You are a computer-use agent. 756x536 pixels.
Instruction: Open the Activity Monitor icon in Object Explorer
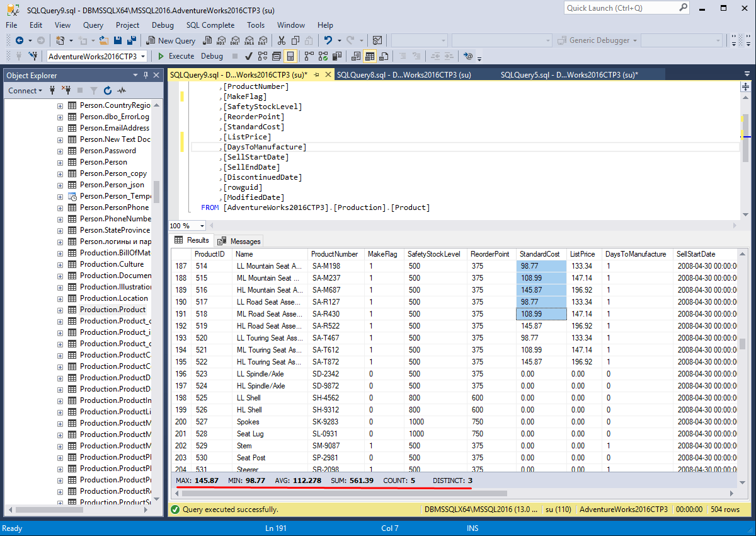(122, 91)
